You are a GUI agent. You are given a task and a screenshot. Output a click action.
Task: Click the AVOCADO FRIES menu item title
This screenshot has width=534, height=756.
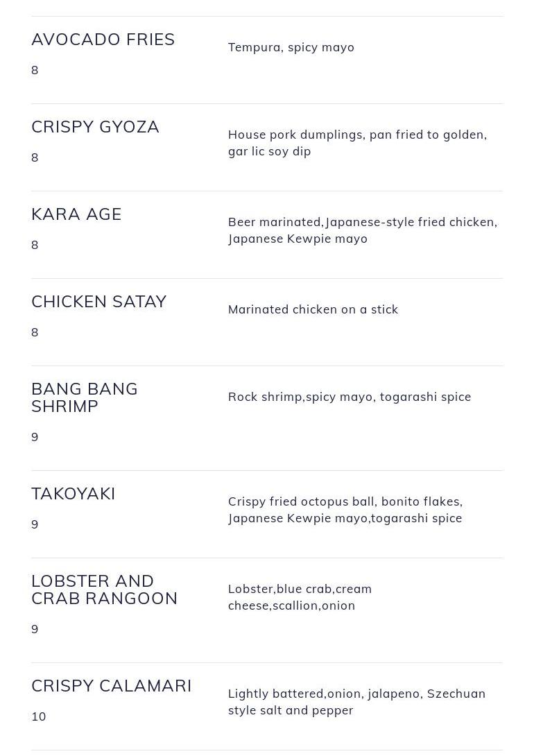click(x=103, y=40)
